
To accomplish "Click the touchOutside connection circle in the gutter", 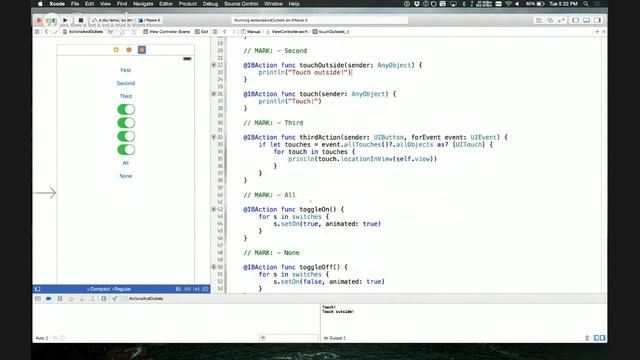I will pos(213,65).
